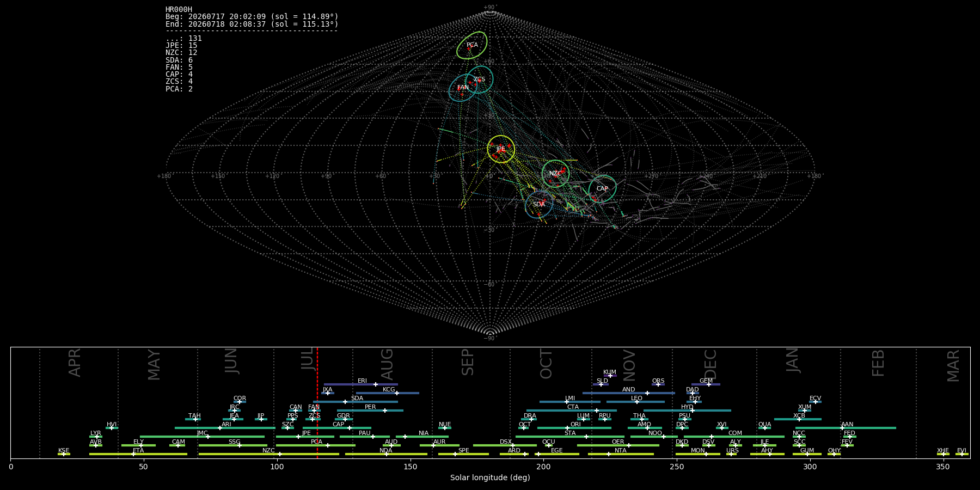Click the JPE: 15 count in legend
Viewport: 980px width, 490px height.
tap(181, 46)
